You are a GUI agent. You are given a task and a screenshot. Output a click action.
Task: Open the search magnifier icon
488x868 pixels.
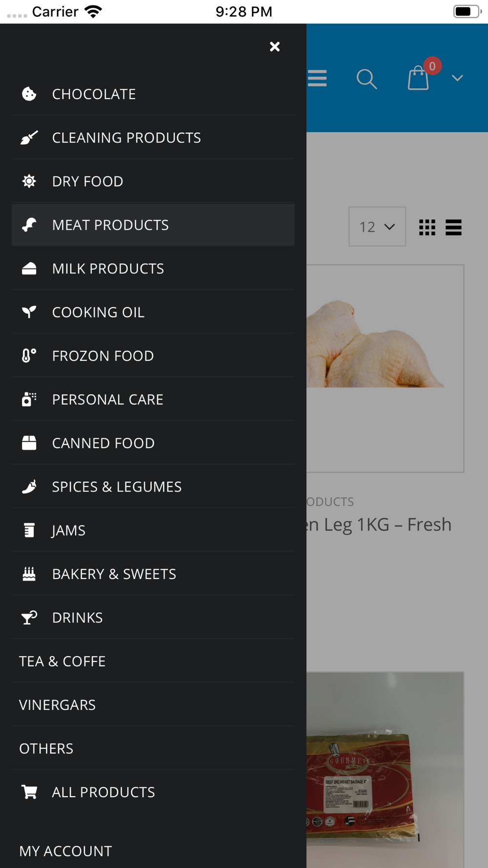[x=366, y=79]
